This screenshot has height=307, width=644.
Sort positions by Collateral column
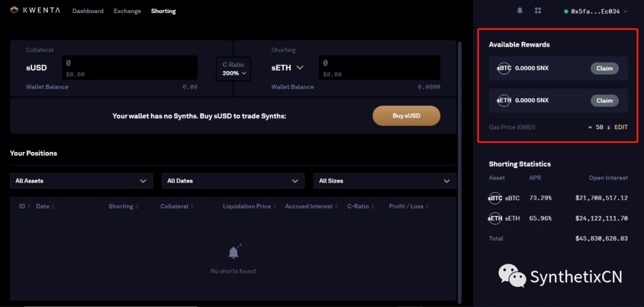pos(177,206)
